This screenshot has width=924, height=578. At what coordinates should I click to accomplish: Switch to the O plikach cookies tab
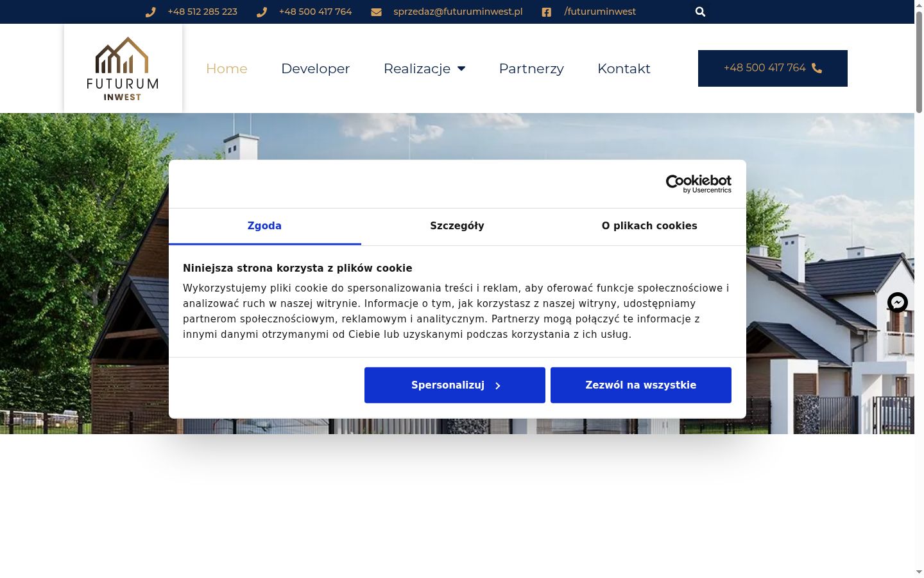[649, 226]
